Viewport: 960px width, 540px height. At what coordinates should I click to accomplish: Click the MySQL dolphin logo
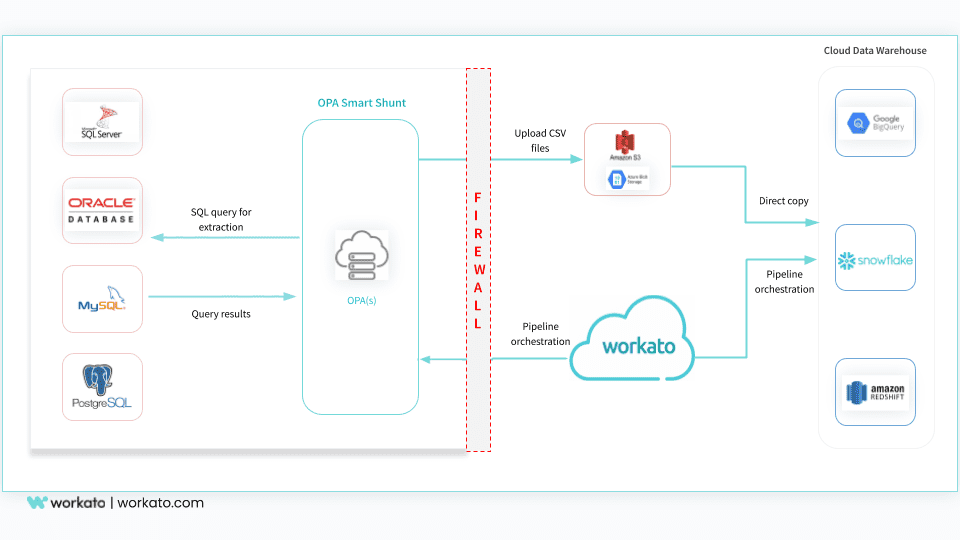(x=102, y=298)
